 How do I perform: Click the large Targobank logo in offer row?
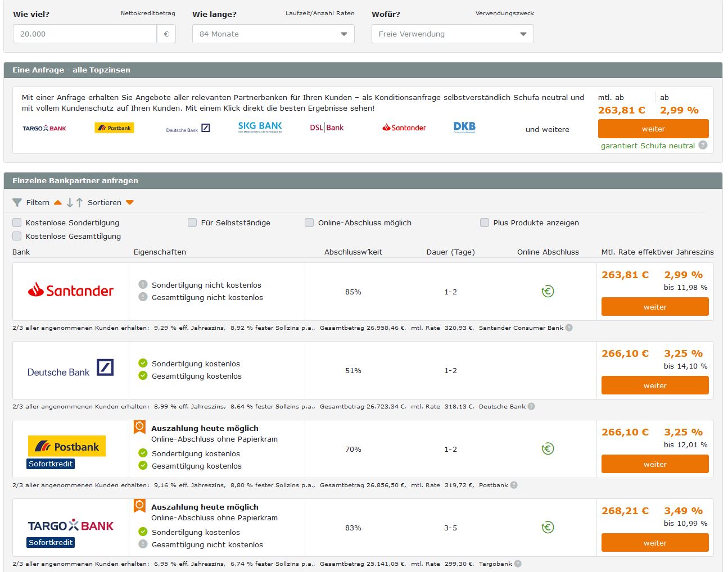[x=71, y=525]
